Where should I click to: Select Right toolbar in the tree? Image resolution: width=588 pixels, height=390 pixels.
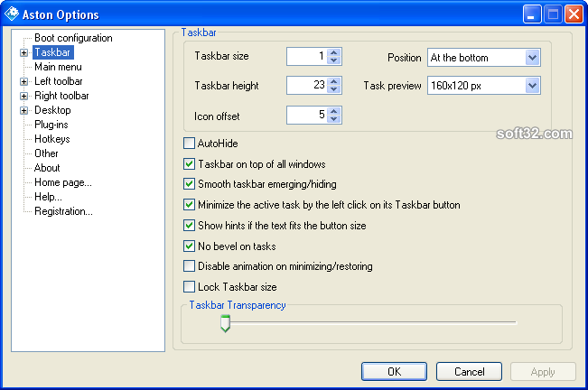[61, 96]
